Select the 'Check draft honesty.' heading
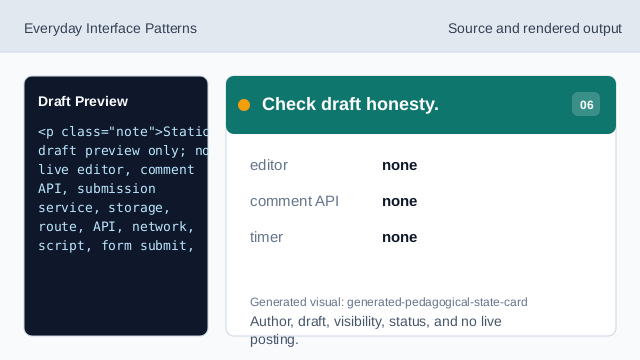The height and width of the screenshot is (360, 640). (x=350, y=104)
